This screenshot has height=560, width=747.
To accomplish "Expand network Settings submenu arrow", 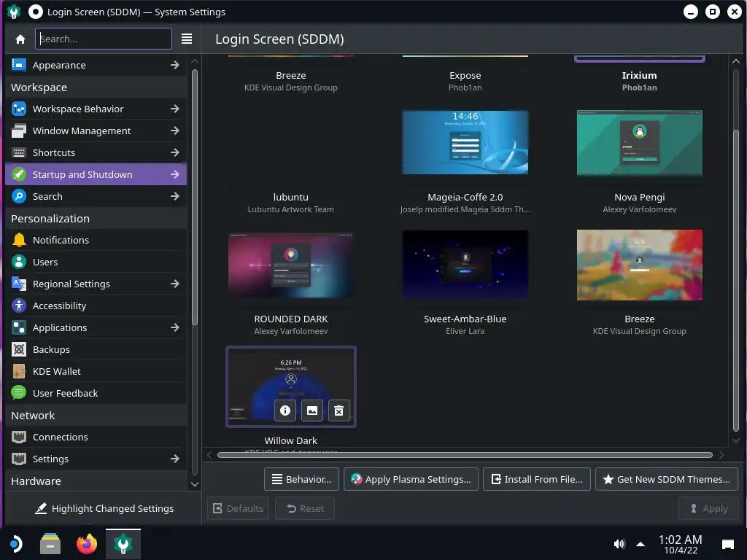I will coord(175,459).
